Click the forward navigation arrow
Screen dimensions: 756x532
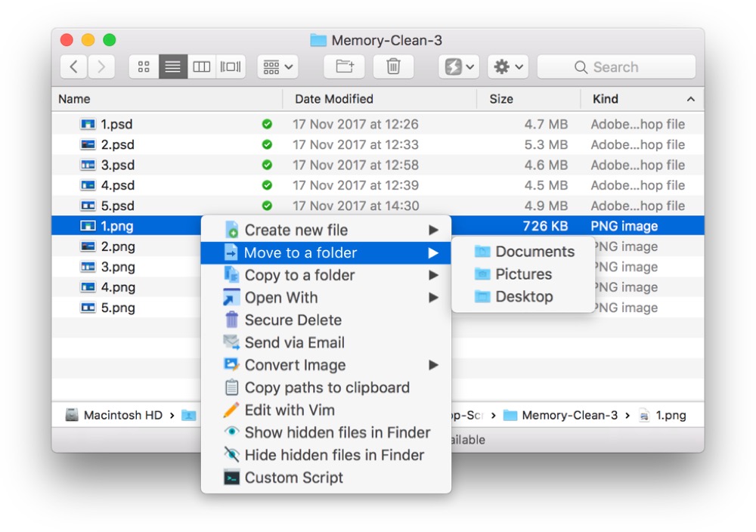[102, 67]
